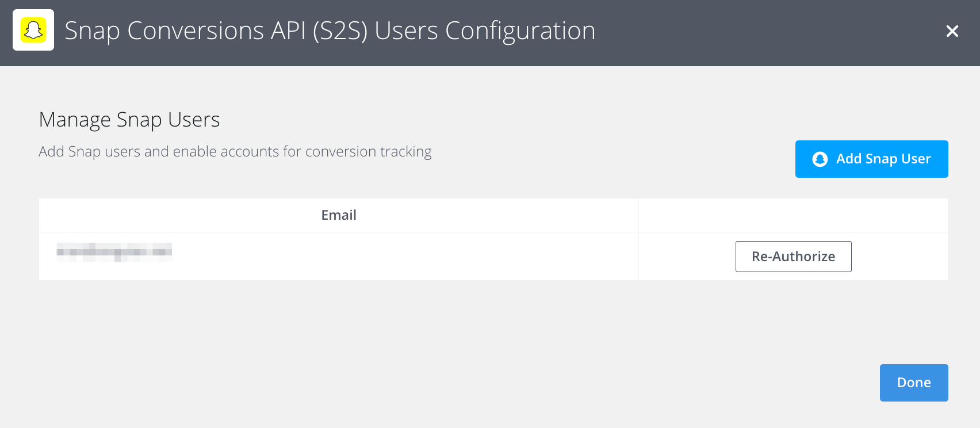Click the Email column header

tap(338, 215)
